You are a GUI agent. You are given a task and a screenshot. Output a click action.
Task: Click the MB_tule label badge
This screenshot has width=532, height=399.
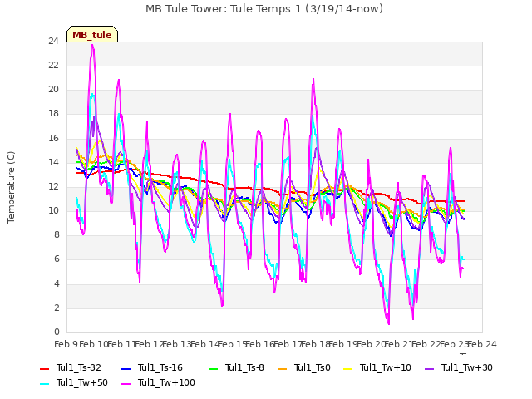[x=92, y=35]
